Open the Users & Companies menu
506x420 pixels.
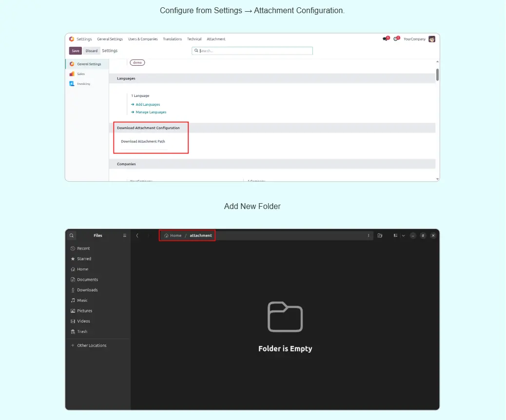[x=143, y=39]
